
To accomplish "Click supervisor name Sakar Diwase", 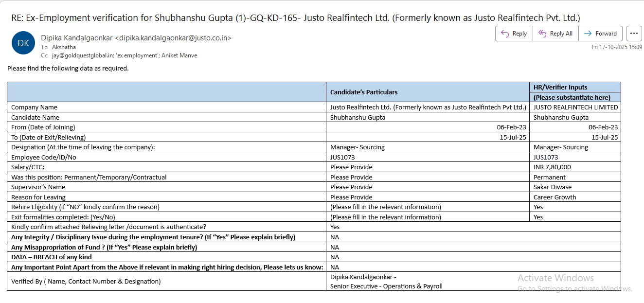I will (553, 187).
